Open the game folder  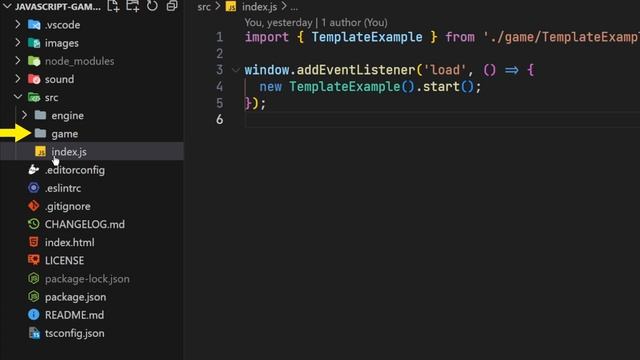pyautogui.click(x=65, y=134)
